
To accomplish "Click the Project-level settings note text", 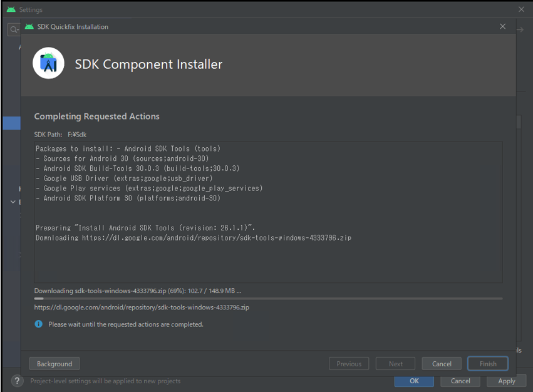I will click(105, 381).
